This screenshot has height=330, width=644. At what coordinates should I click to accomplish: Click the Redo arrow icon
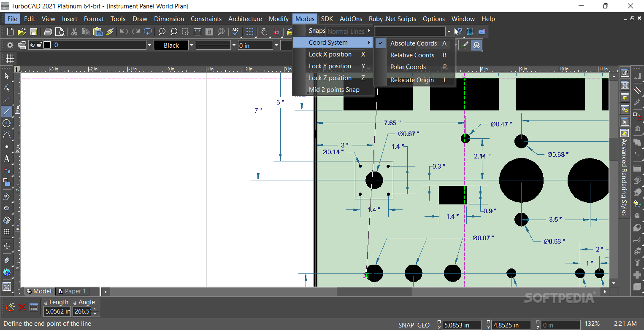pos(136,32)
